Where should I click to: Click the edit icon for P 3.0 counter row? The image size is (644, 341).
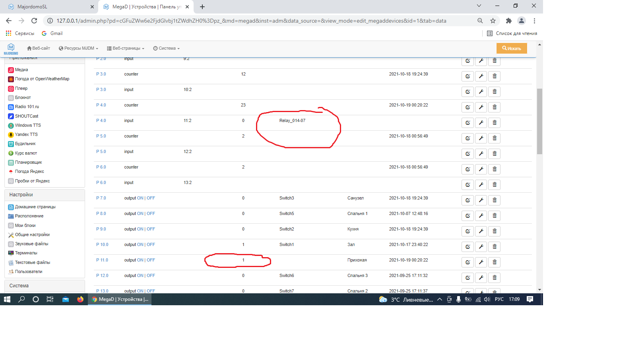click(467, 76)
